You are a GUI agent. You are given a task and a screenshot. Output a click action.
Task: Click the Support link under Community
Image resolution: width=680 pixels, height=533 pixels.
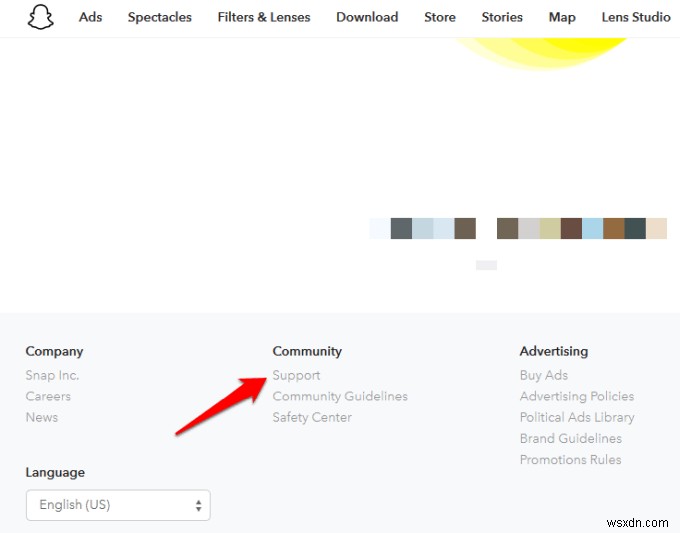[x=296, y=375]
